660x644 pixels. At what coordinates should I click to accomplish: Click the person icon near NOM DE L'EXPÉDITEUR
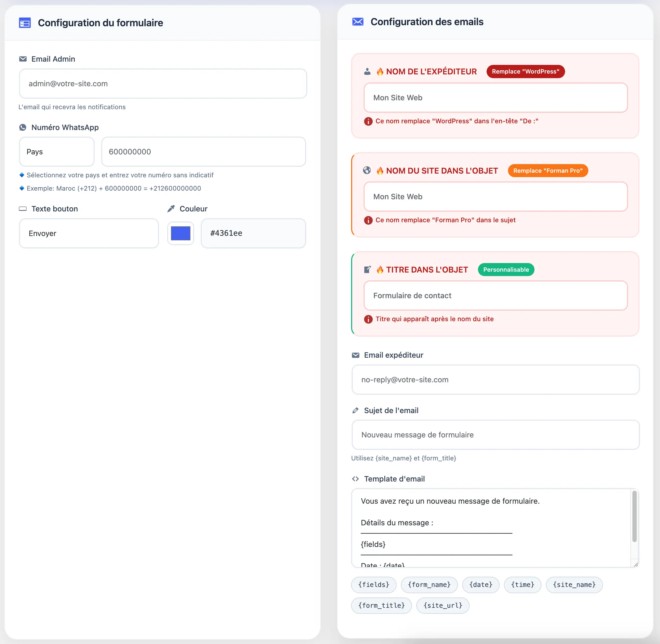[x=367, y=71]
